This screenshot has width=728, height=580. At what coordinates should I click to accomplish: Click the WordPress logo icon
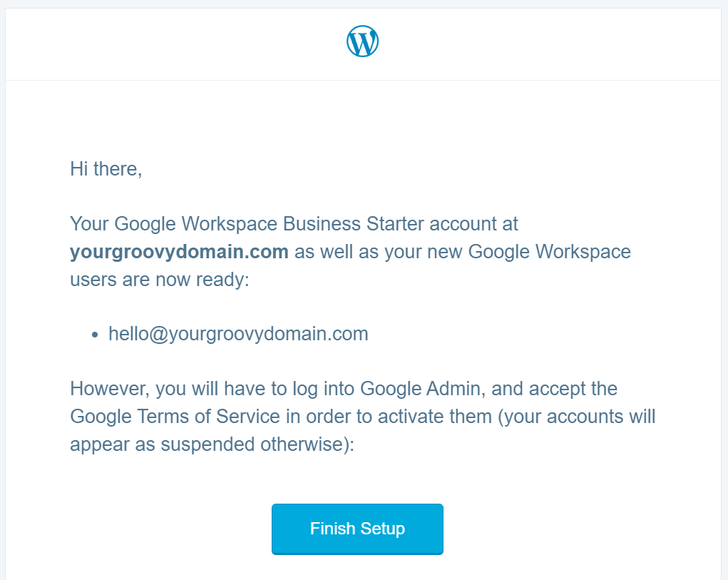coord(362,41)
